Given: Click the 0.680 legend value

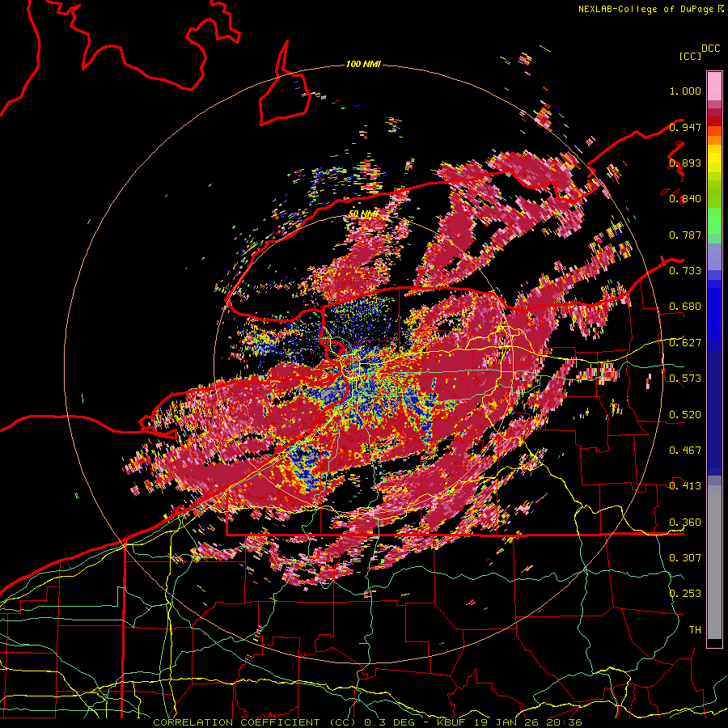Looking at the screenshot, I should pyautogui.click(x=685, y=307).
